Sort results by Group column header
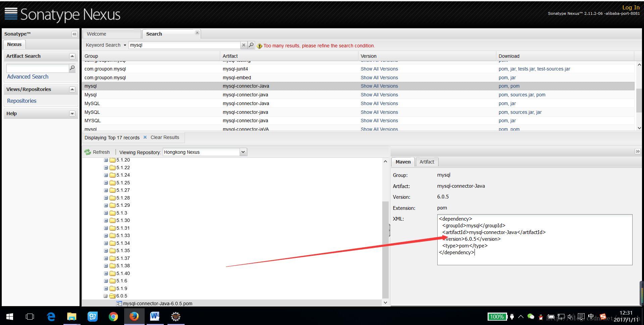The width and height of the screenshot is (644, 325). click(x=151, y=56)
